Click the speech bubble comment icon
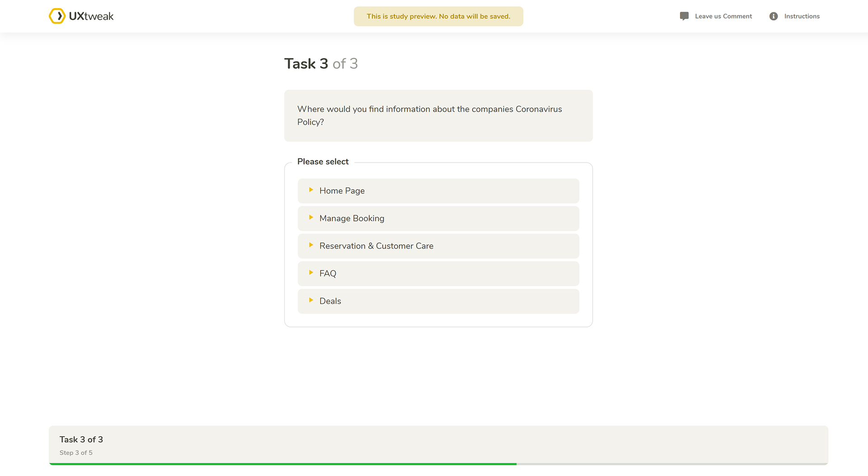Viewport: 868px width, 476px height. pos(684,16)
